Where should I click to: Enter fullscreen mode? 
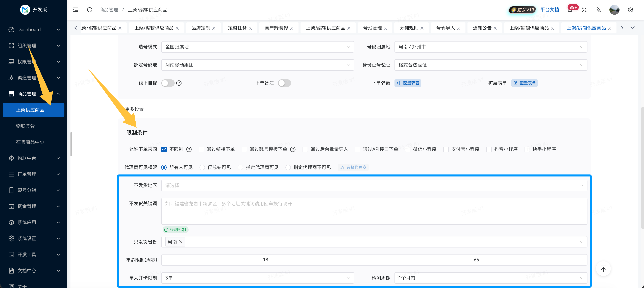click(584, 10)
